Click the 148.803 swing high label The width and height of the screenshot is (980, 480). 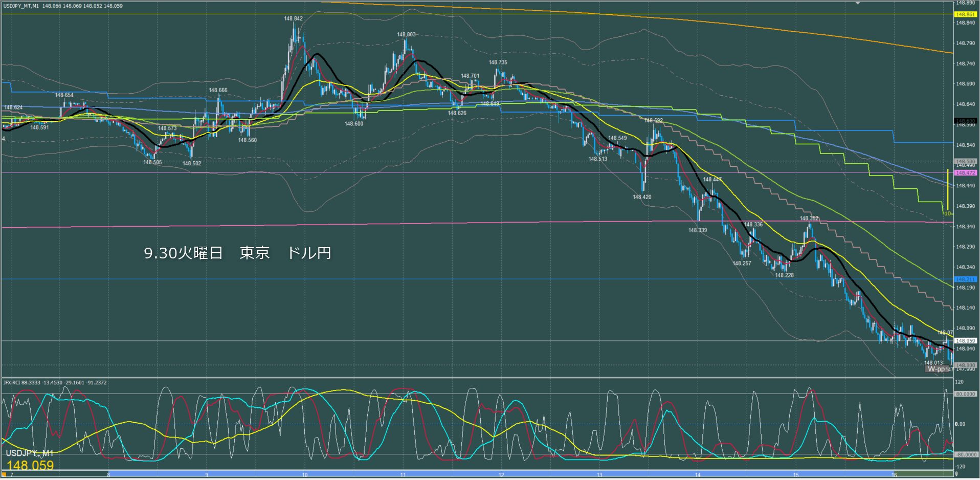click(x=406, y=34)
